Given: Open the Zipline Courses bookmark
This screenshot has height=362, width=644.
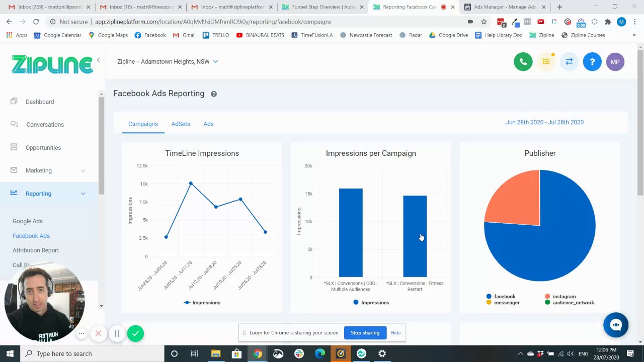Looking at the screenshot, I should tap(583, 35).
